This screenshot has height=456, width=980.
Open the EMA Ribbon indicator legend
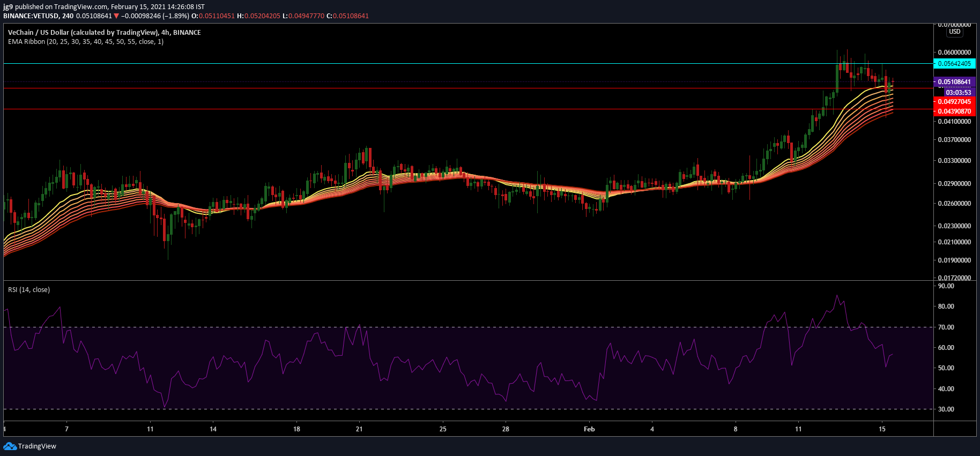(x=86, y=42)
